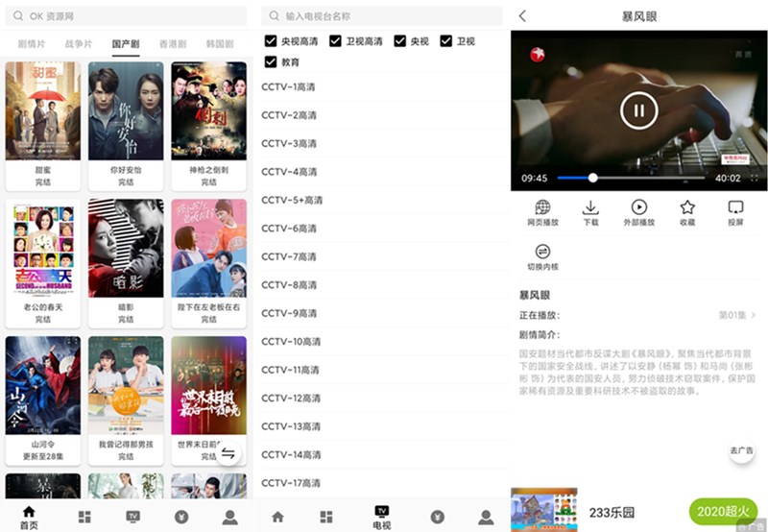Uncheck 卫视 checkbox
Image resolution: width=768 pixels, height=532 pixels.
[445, 41]
